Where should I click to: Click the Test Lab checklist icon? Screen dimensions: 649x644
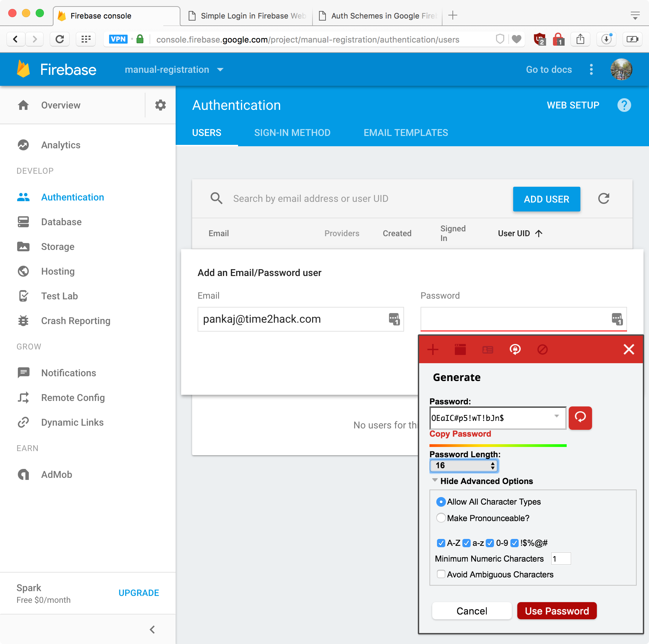[23, 296]
